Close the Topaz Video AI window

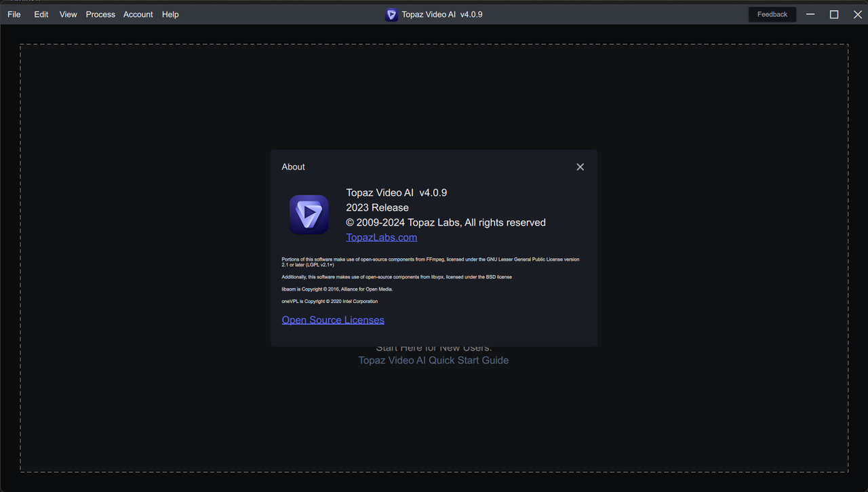pyautogui.click(x=857, y=14)
